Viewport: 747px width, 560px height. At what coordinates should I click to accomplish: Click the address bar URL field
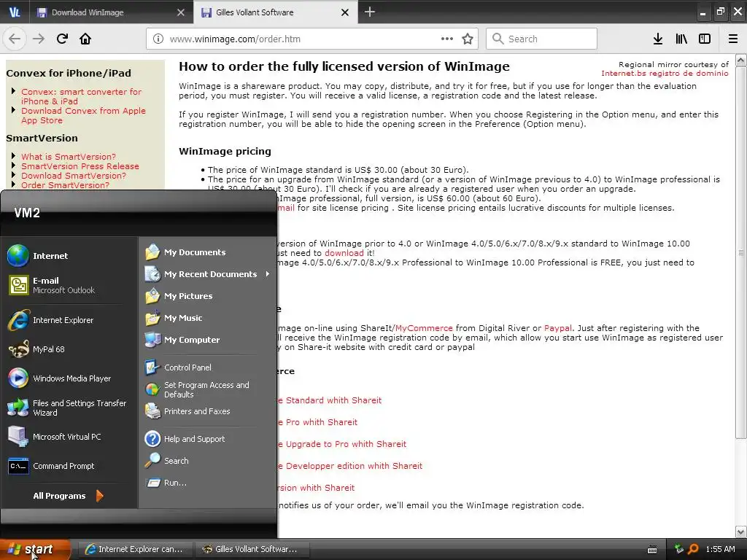click(x=300, y=39)
